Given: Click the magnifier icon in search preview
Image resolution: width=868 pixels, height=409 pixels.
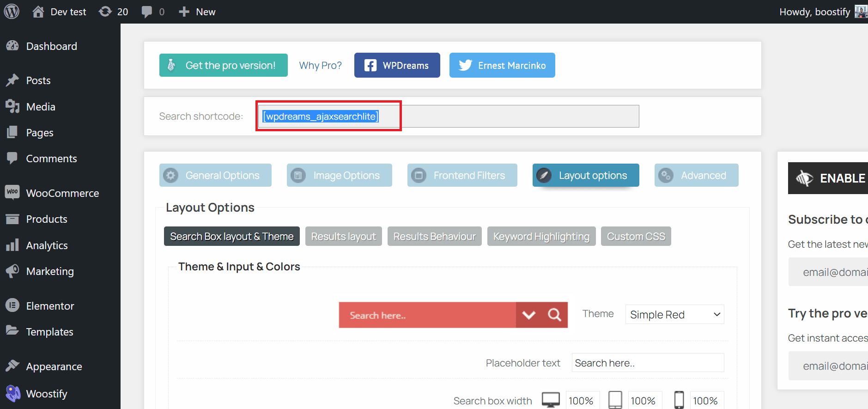Looking at the screenshot, I should pos(554,315).
